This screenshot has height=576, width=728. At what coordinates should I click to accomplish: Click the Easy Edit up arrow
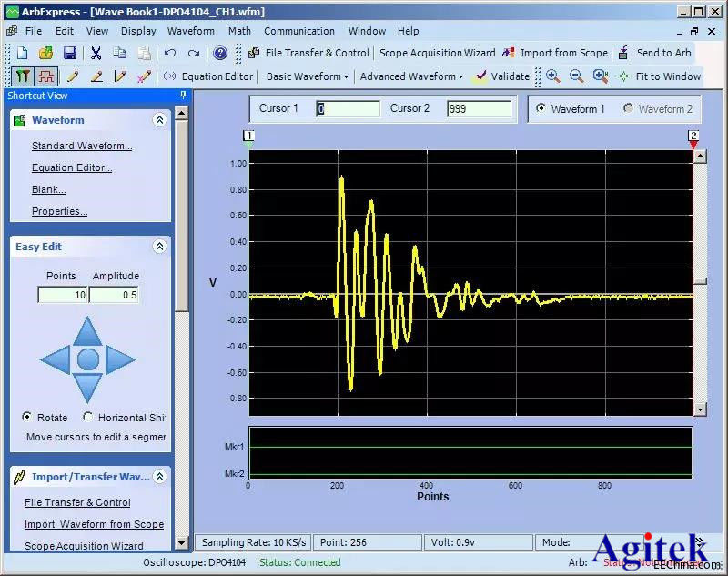(87, 331)
